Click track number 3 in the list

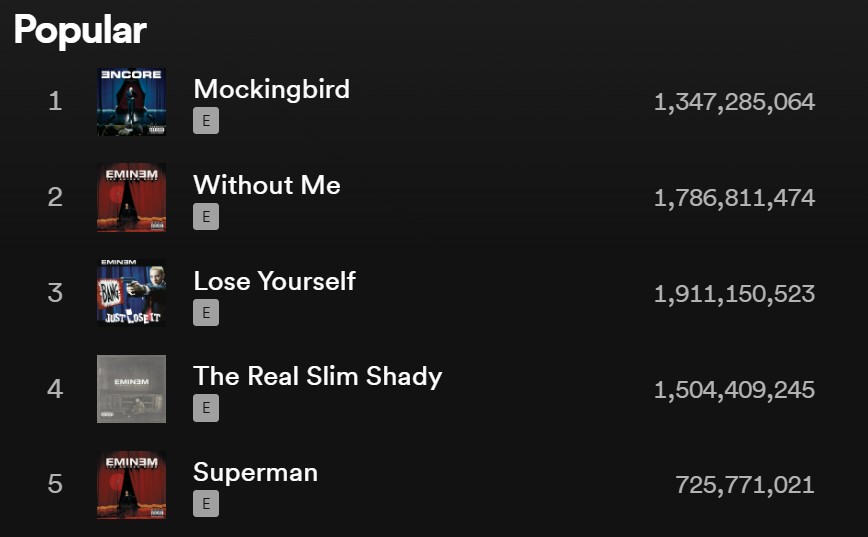click(55, 293)
